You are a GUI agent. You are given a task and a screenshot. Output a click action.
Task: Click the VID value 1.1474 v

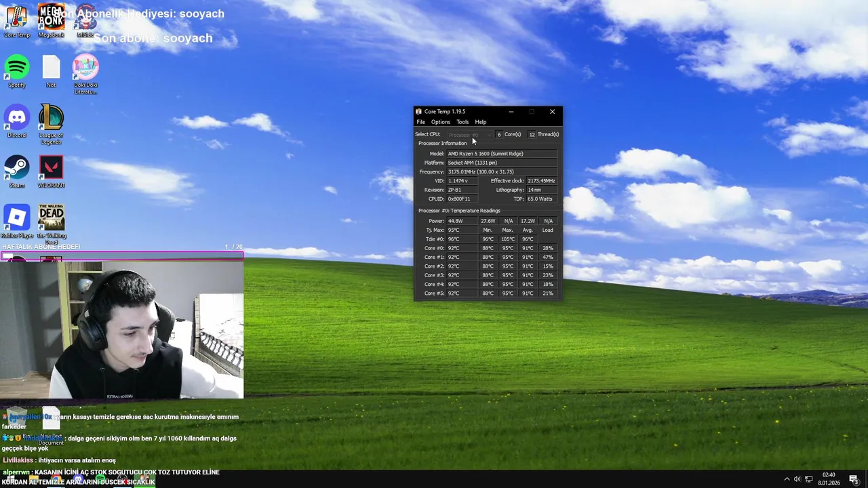[462, 181]
